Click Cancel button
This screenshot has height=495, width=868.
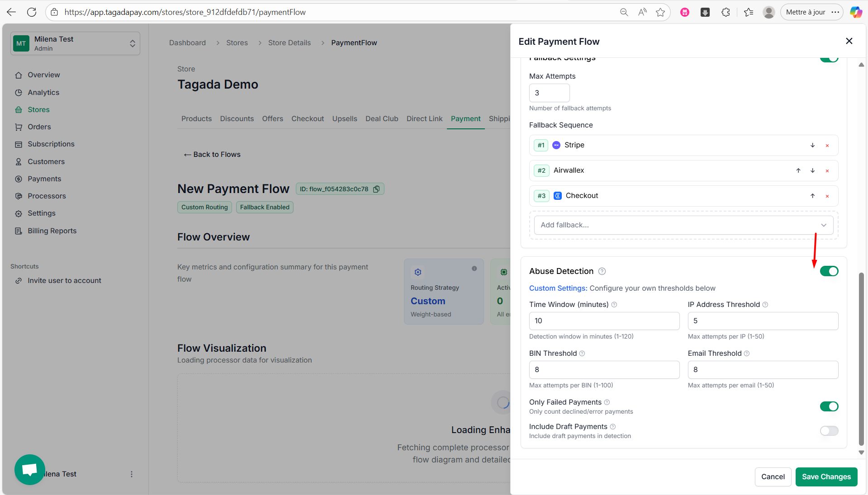coord(773,477)
